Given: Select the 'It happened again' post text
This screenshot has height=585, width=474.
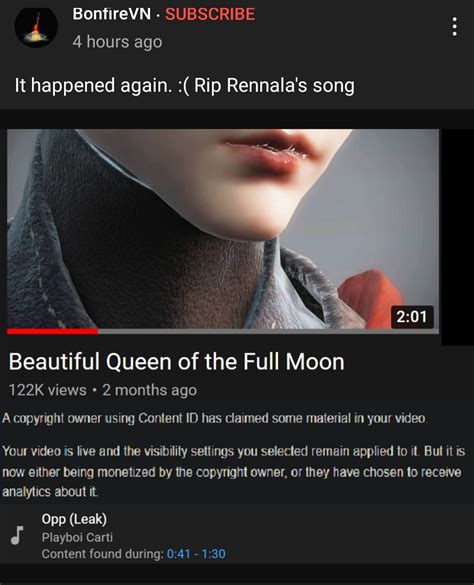Looking at the screenshot, I should [184, 85].
